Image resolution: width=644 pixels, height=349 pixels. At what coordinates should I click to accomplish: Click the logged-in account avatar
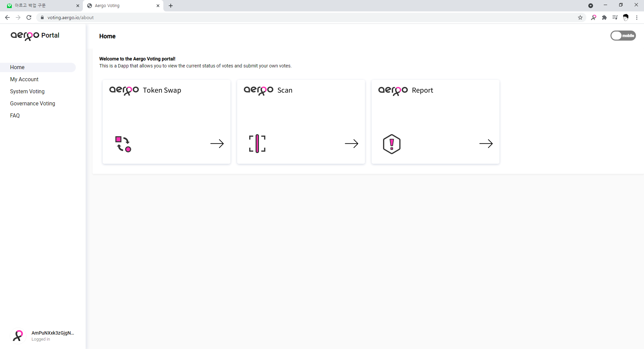tap(18, 336)
